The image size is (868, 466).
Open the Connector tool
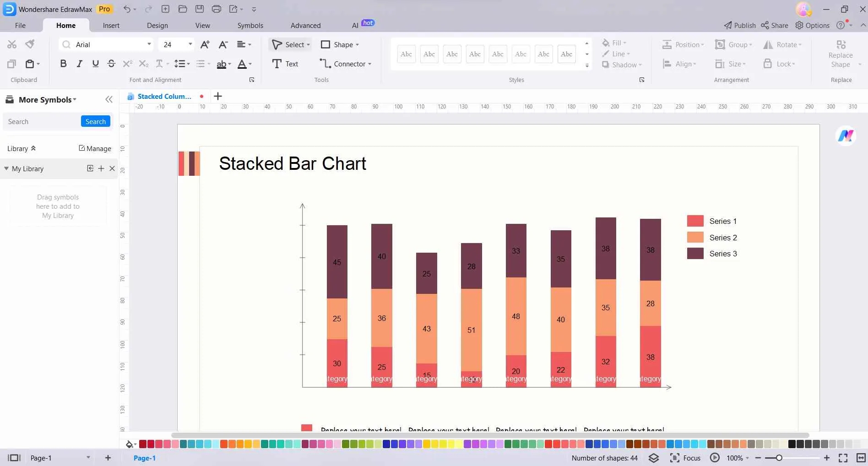pos(346,64)
